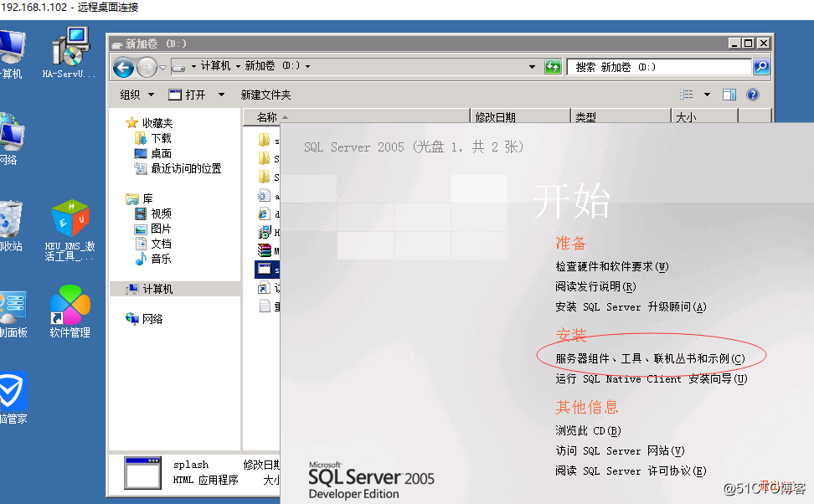Select the Internet Explorer HTML file icon
Image resolution: width=814 pixels, height=504 pixels.
tap(265, 213)
